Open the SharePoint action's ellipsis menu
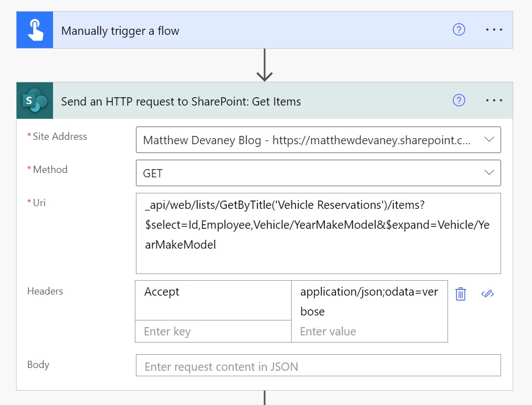Screen dimensions: 532x405 pos(494,101)
